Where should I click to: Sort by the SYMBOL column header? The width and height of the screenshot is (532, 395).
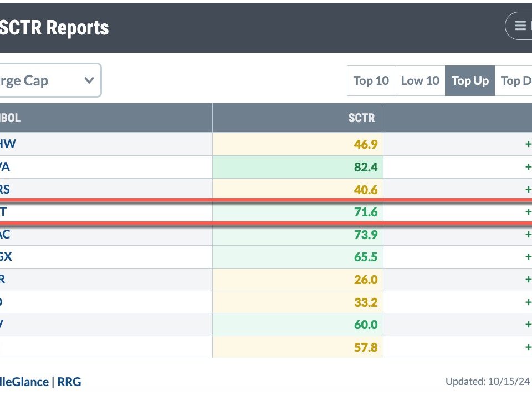tap(10, 118)
